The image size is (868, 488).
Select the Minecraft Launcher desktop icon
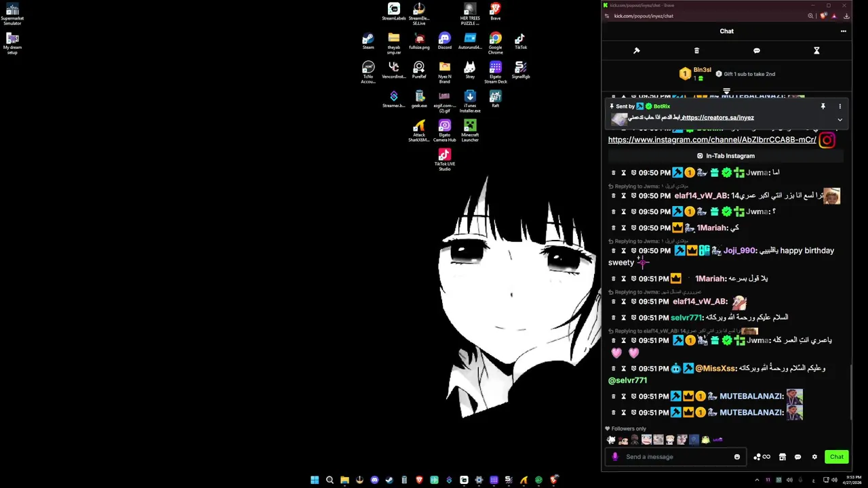pos(470,131)
